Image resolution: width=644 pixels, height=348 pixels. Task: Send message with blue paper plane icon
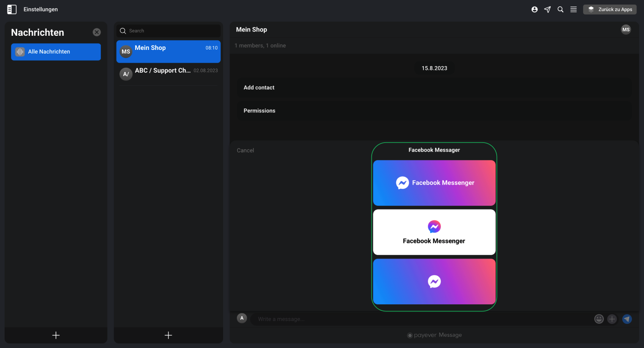627,319
